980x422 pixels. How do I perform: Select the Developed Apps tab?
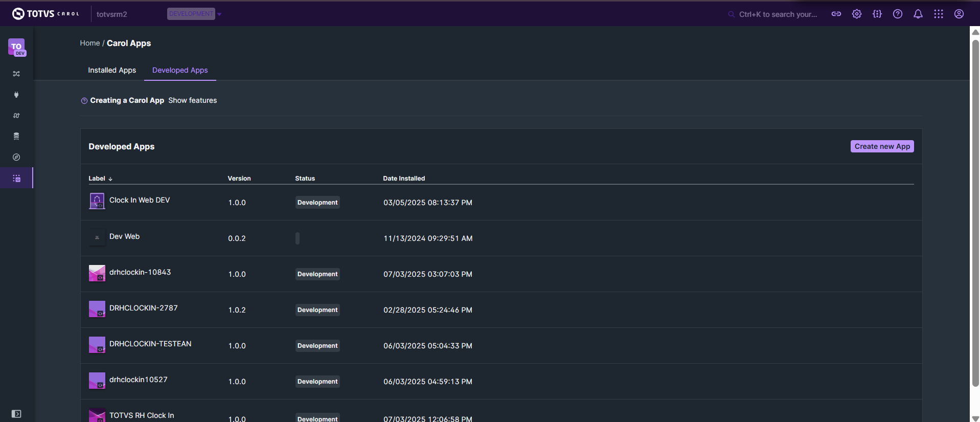(180, 70)
